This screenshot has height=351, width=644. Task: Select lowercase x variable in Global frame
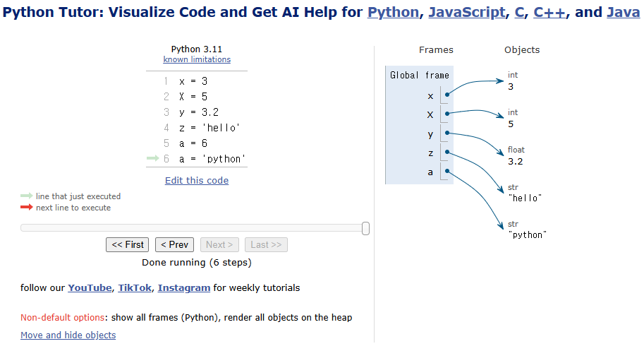tap(430, 96)
